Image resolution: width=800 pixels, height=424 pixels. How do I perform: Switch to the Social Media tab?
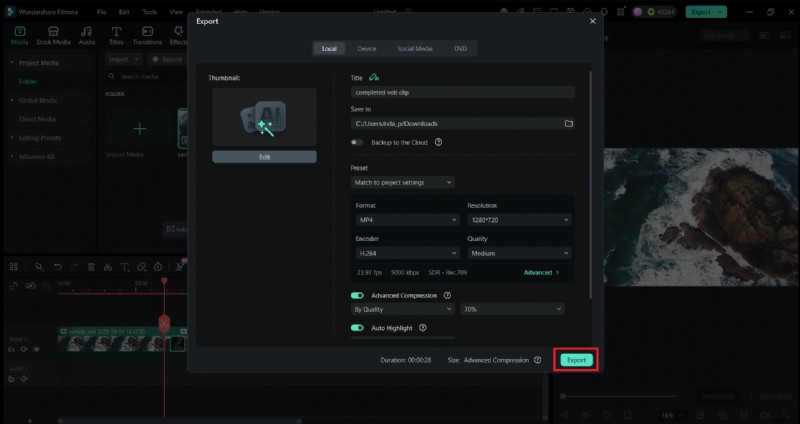pos(414,48)
